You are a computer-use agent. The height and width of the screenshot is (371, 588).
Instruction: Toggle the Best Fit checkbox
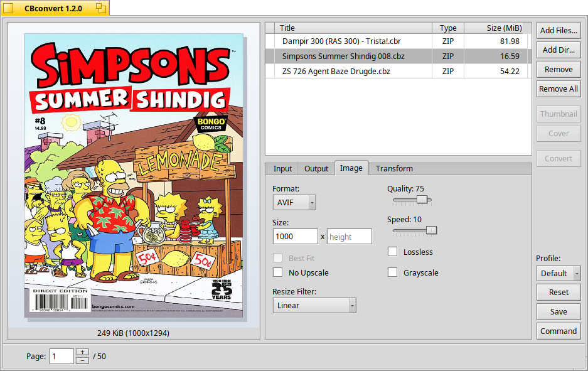point(277,258)
